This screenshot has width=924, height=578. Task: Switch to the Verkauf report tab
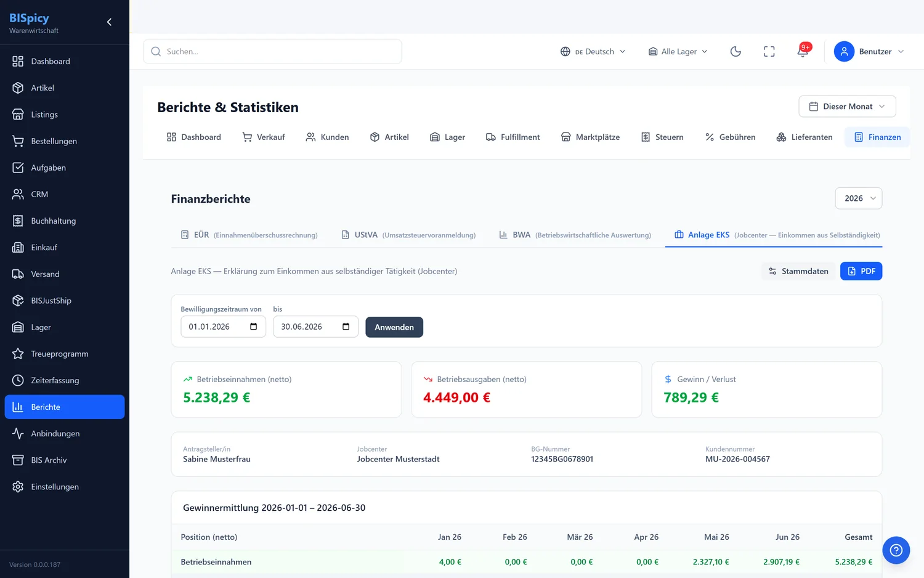coord(264,137)
